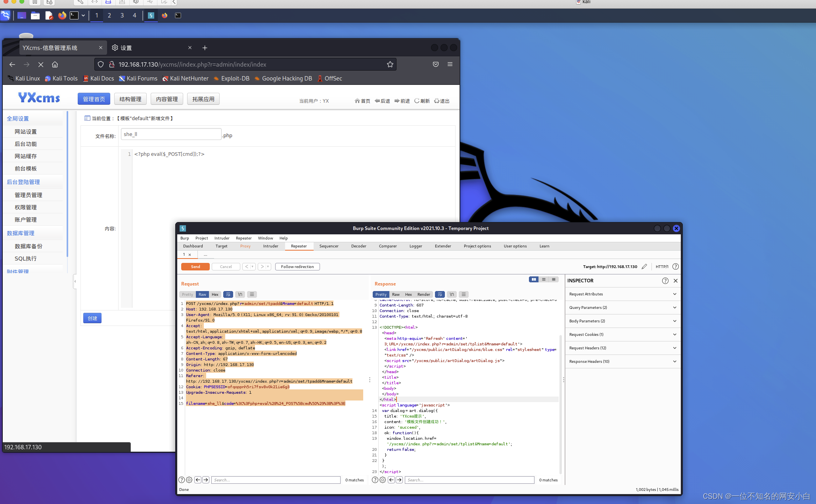
Task: Open 网站设置 in the sidebar
Action: coord(26,132)
